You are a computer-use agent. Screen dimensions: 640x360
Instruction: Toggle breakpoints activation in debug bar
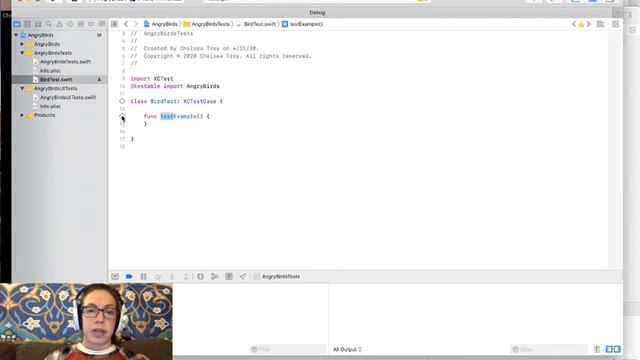pyautogui.click(x=129, y=276)
